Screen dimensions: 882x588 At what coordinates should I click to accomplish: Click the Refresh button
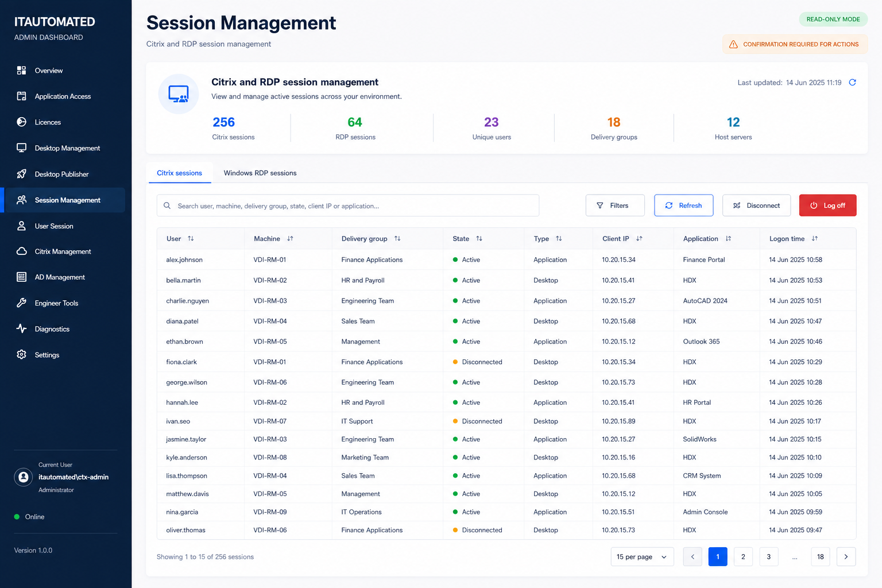[684, 206]
